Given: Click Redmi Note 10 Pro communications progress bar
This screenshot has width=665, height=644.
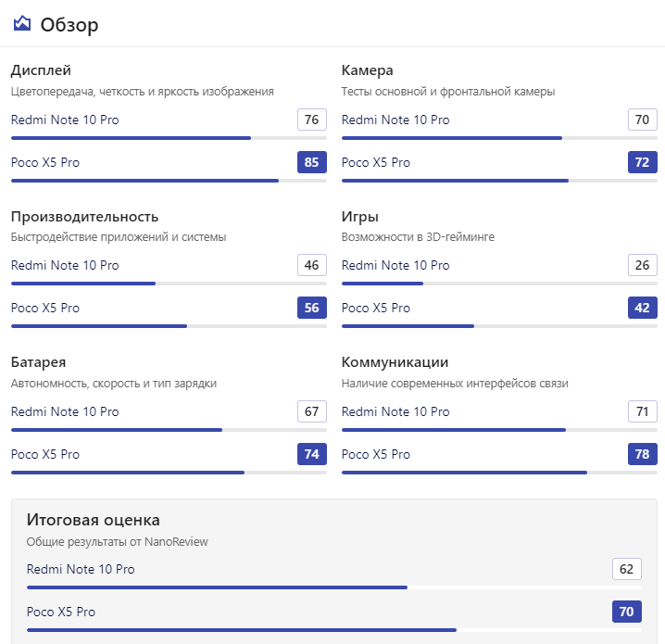Looking at the screenshot, I should pyautogui.click(x=499, y=430).
